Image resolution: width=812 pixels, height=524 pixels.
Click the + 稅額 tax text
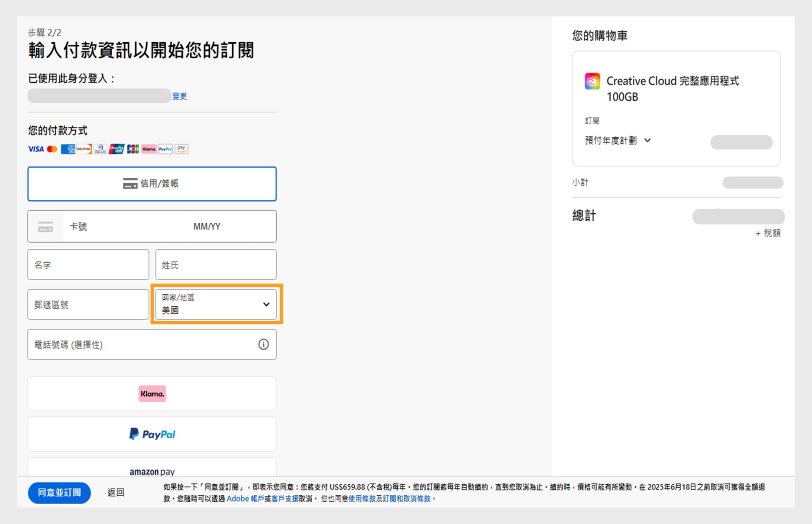(x=768, y=233)
